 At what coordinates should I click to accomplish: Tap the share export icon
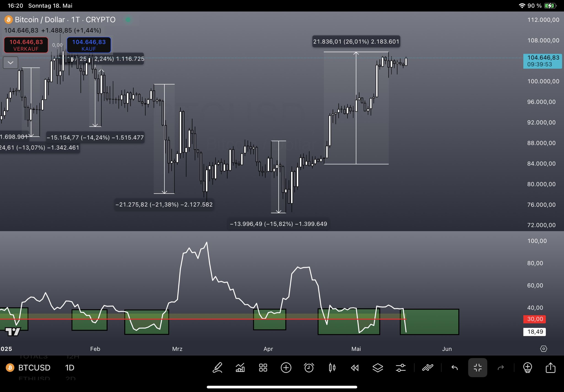[551, 367]
